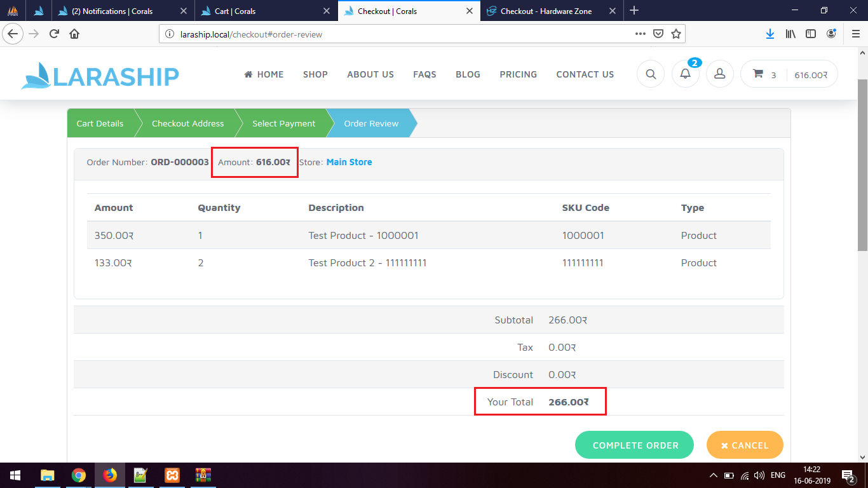Go to the Shop menu item
The height and width of the screenshot is (488, 868).
[x=315, y=74]
